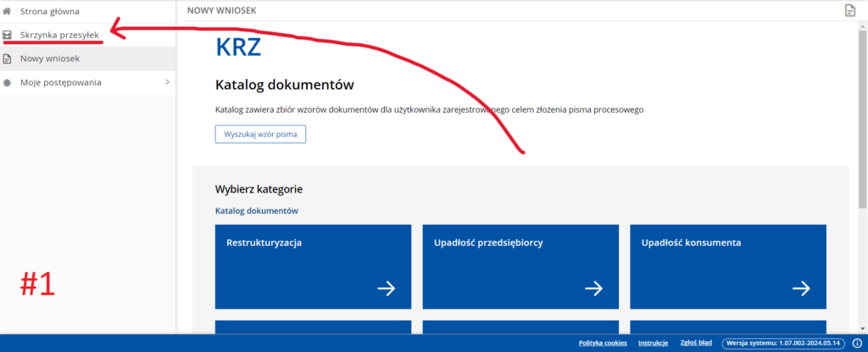868x352 pixels.
Task: Click the arrow on Upadłość przedsiębiorcy tile
Action: (x=593, y=288)
